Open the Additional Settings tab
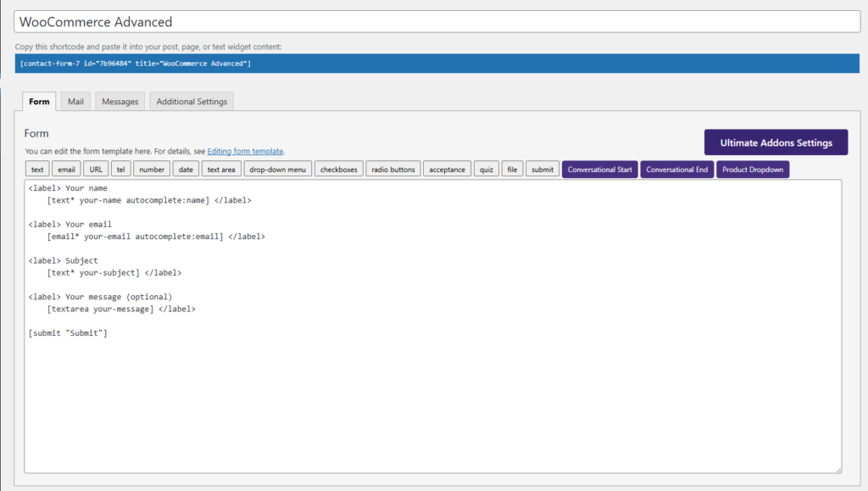Viewport: 868px width, 491px height. 192,101
